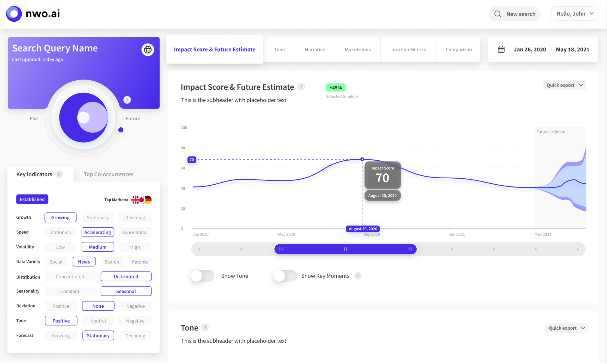
Task: Click the magnifier icon in New search
Action: click(x=497, y=14)
